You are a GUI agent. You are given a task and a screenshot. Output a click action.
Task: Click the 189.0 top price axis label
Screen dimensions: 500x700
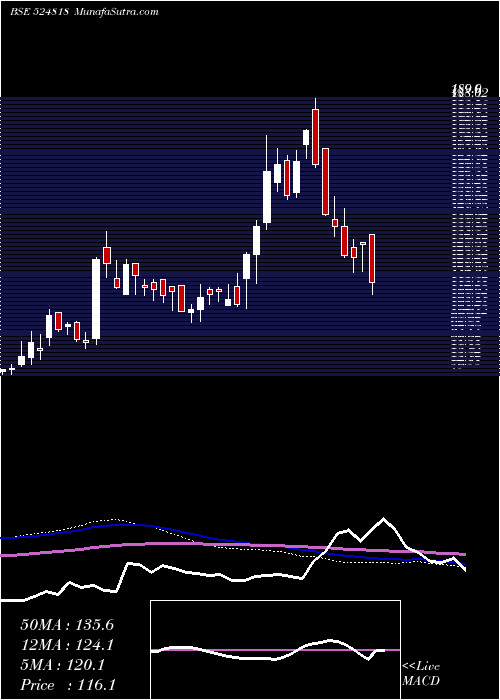coord(466,89)
